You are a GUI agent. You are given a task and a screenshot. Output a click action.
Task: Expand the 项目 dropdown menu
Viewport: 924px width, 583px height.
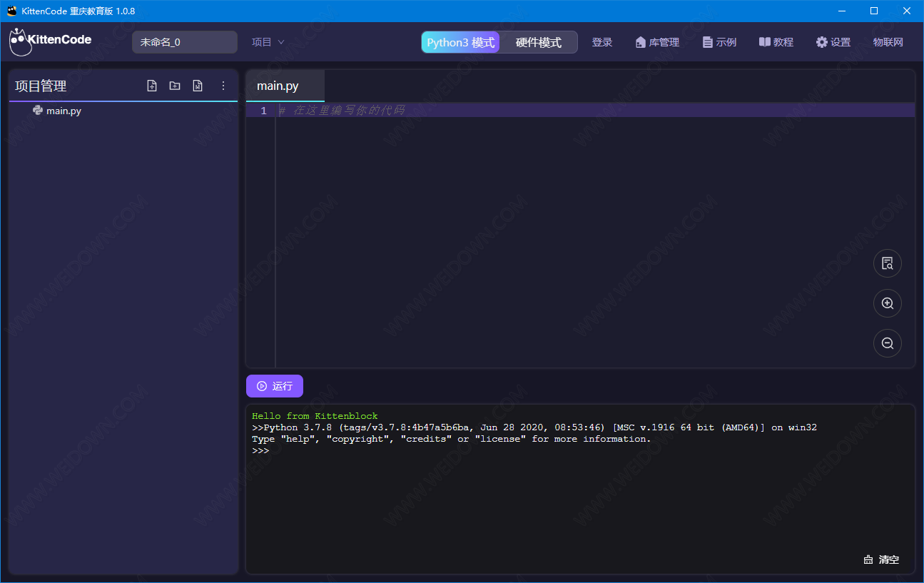268,42
